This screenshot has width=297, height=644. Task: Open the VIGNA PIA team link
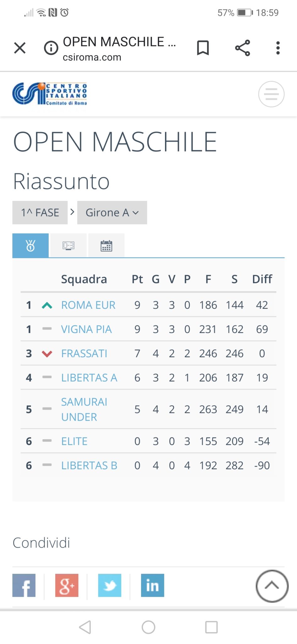pos(86,329)
